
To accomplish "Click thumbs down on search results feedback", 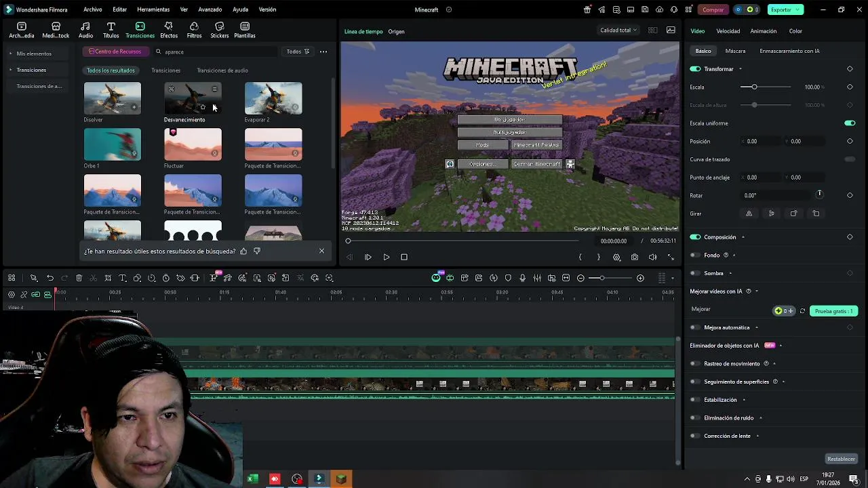I will tap(256, 251).
